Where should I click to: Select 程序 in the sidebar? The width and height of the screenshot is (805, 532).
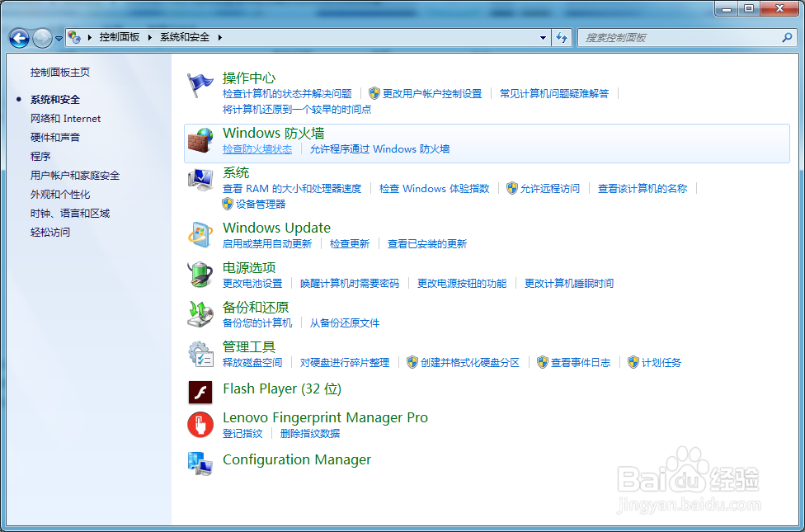coord(40,157)
